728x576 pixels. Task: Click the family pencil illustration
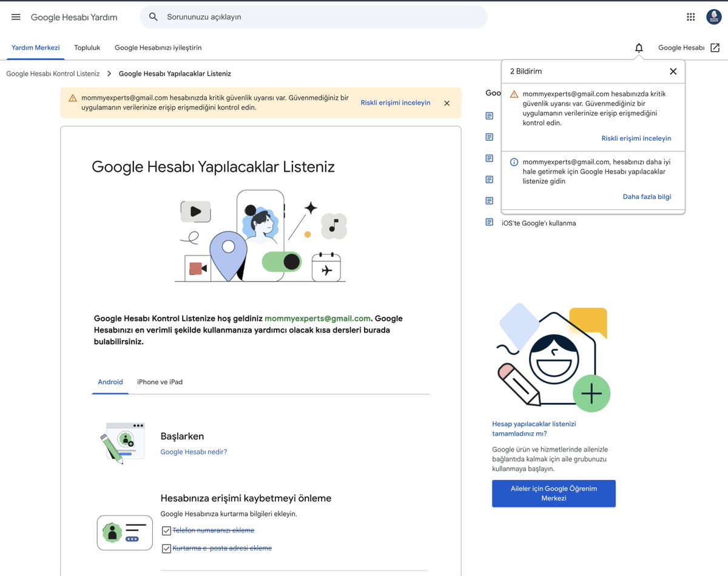pos(553,358)
